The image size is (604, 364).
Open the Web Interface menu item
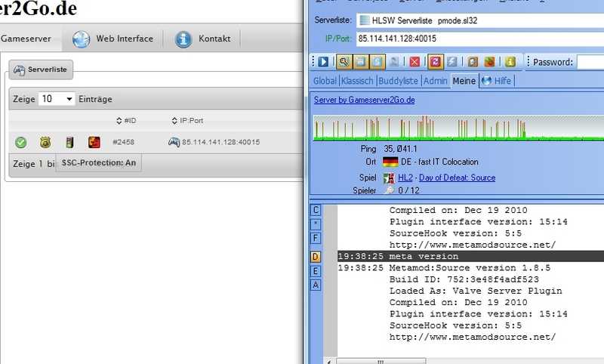pyautogui.click(x=113, y=39)
